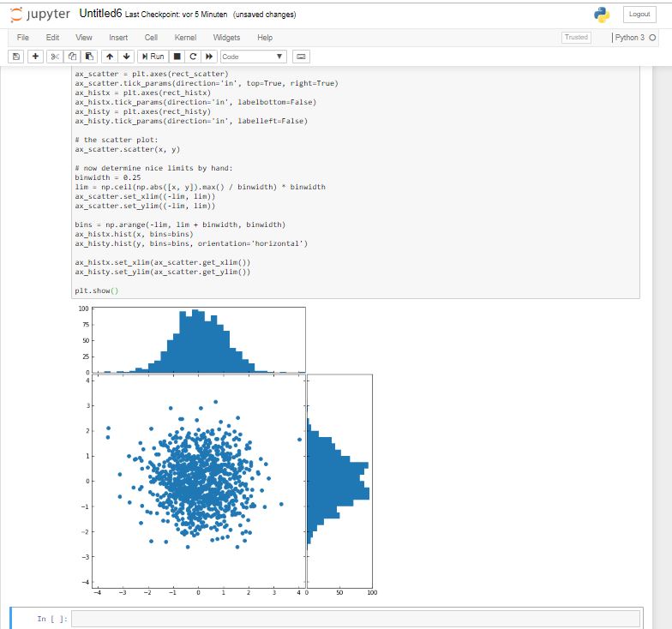Rename notebook via Untitled6 title

101,14
